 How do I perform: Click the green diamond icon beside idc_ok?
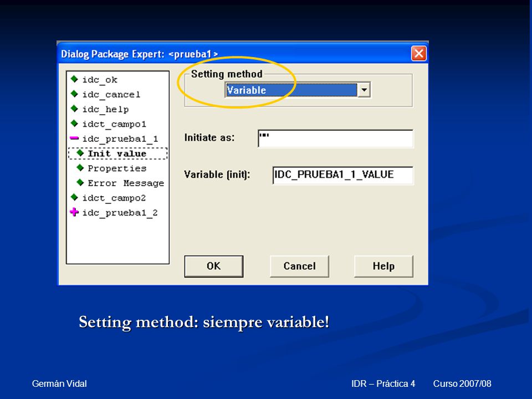(74, 79)
